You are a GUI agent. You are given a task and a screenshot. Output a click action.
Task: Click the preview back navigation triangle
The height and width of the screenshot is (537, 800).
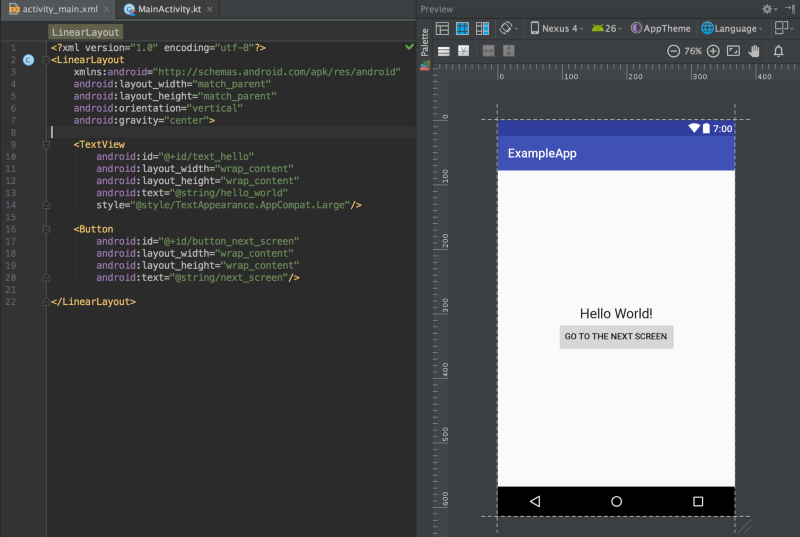(535, 501)
